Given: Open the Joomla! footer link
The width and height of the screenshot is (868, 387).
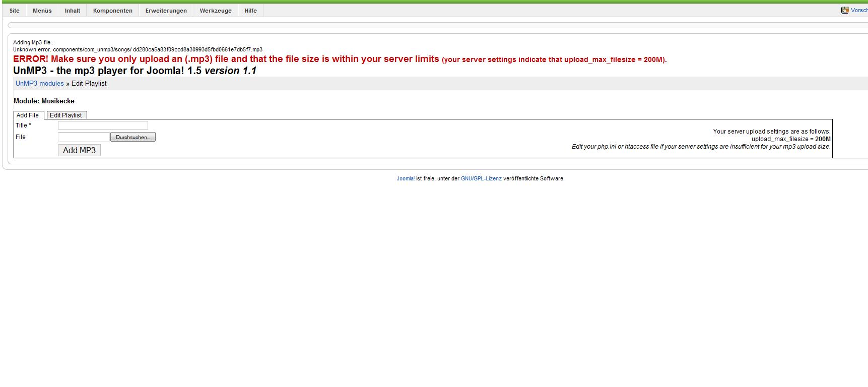Looking at the screenshot, I should [406, 179].
